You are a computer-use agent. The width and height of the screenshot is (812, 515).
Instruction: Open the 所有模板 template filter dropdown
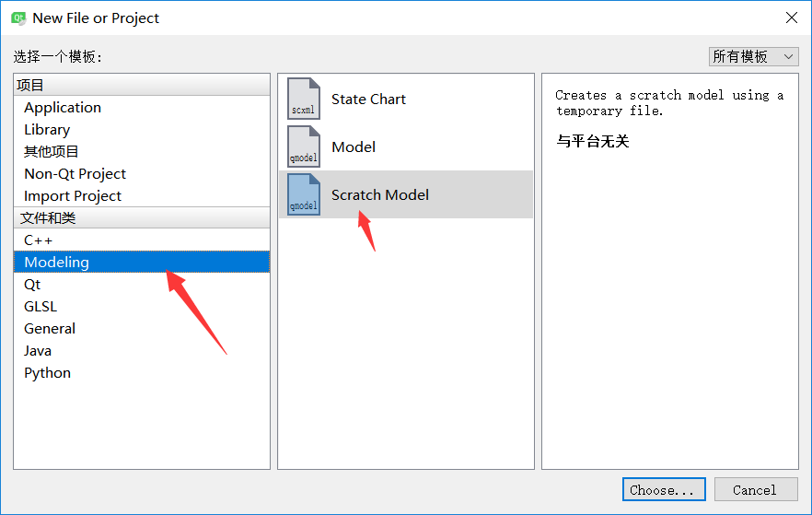click(753, 56)
